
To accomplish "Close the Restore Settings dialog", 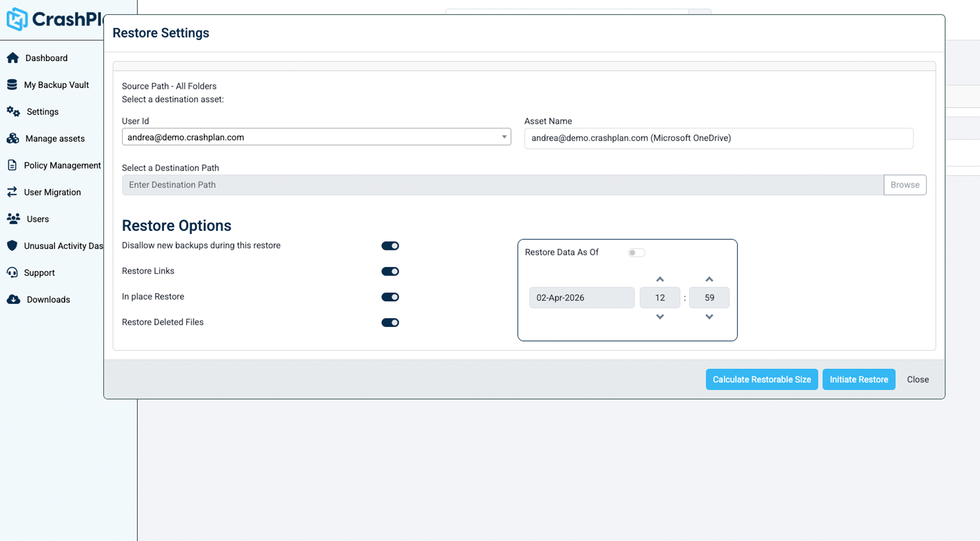I will 918,379.
